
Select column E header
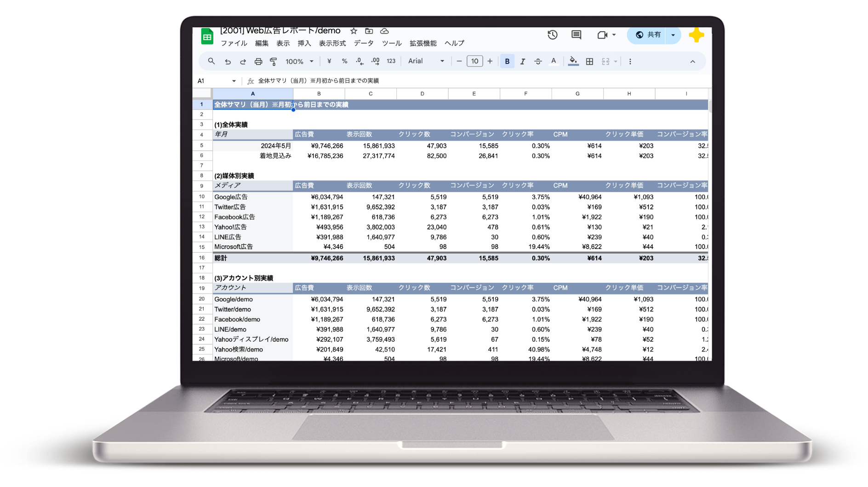tap(474, 94)
